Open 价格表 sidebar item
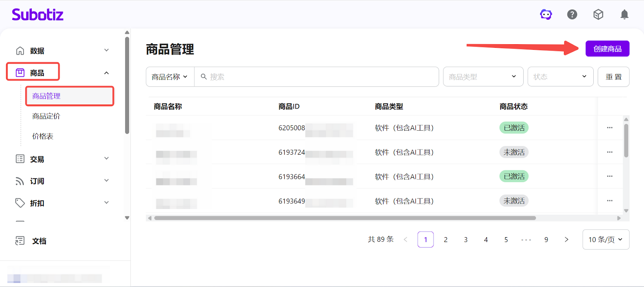 [x=43, y=136]
